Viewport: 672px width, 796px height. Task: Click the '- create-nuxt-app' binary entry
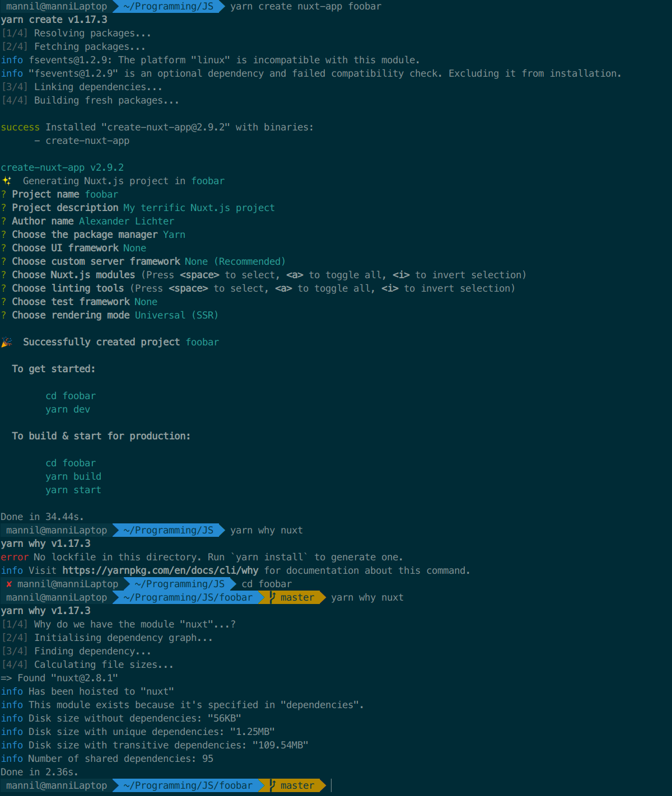click(82, 141)
